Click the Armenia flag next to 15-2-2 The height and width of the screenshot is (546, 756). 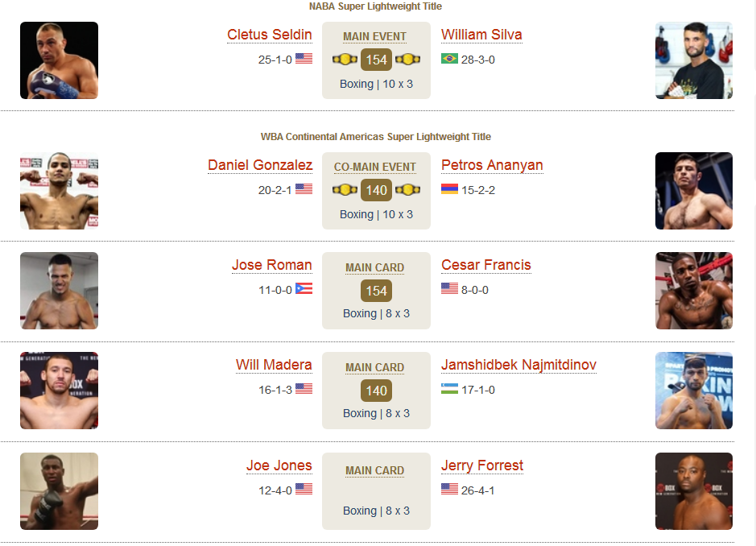(449, 189)
